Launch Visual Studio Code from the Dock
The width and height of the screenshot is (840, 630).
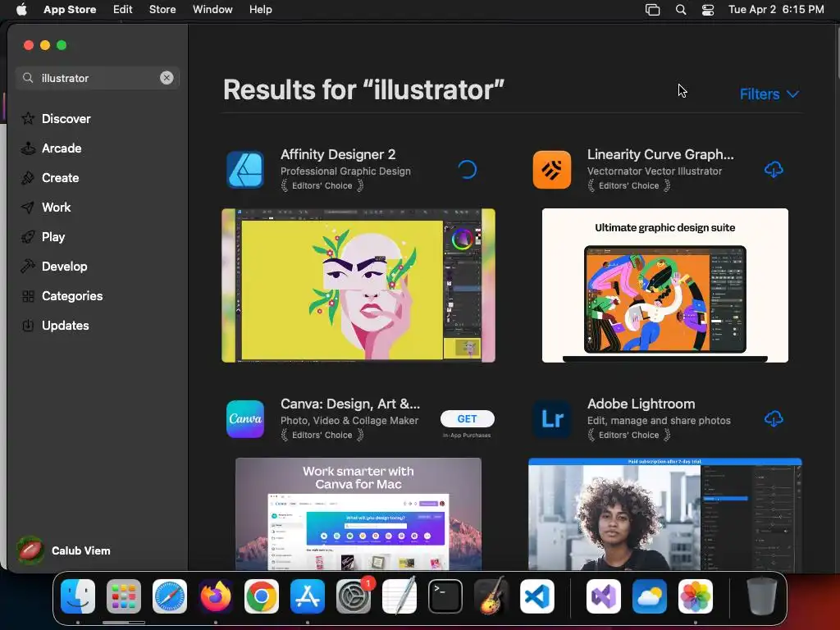536,596
